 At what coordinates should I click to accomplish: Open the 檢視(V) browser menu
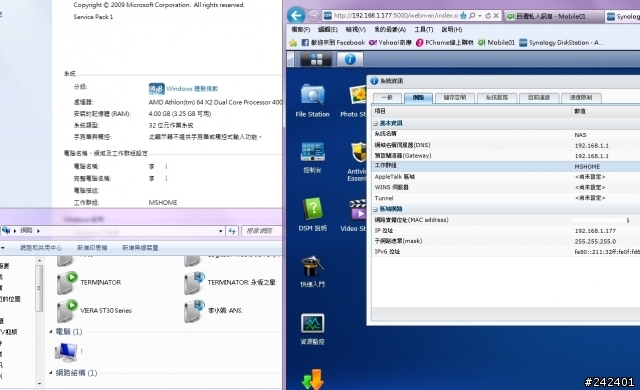356,29
